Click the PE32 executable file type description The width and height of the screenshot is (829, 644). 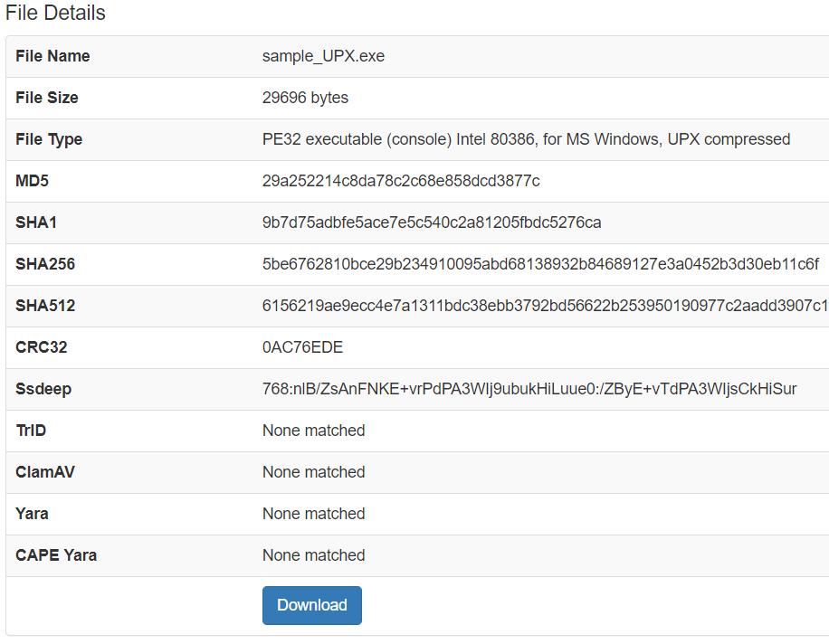coord(526,139)
